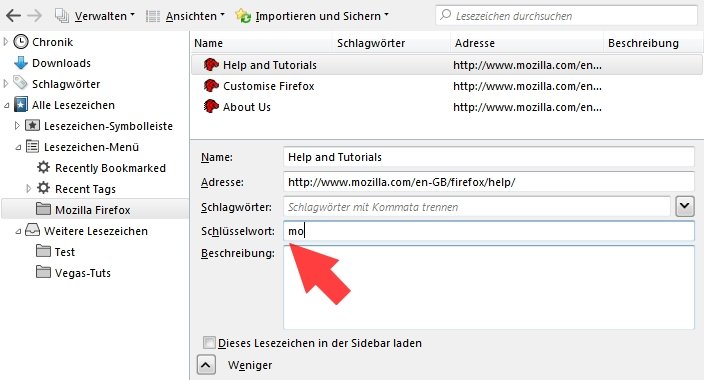Click the Lesezeichen-Menü list icon
The width and height of the screenshot is (704, 380).
click(x=32, y=146)
